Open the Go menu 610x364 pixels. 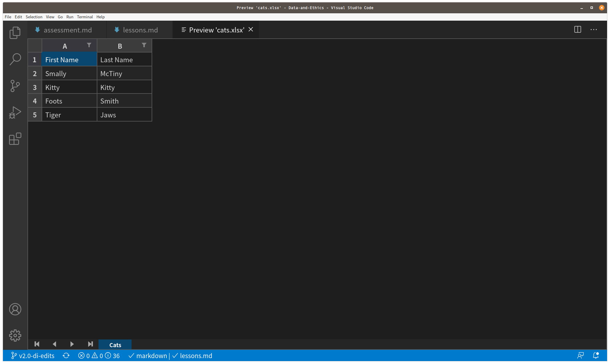(60, 17)
